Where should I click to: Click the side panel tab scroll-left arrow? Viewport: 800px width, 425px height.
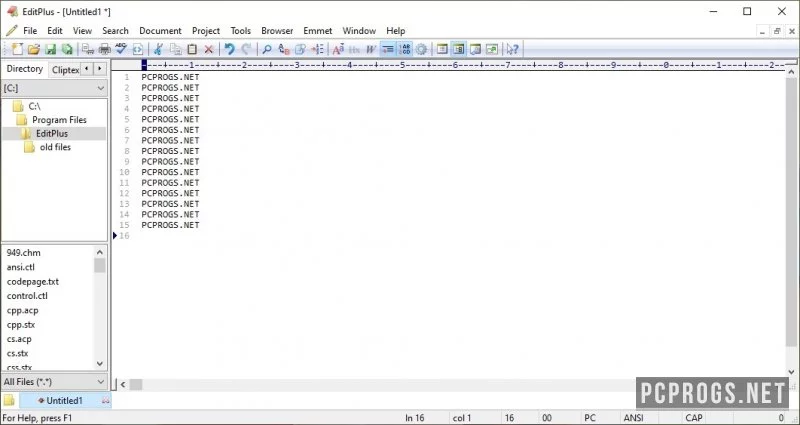tap(87, 68)
